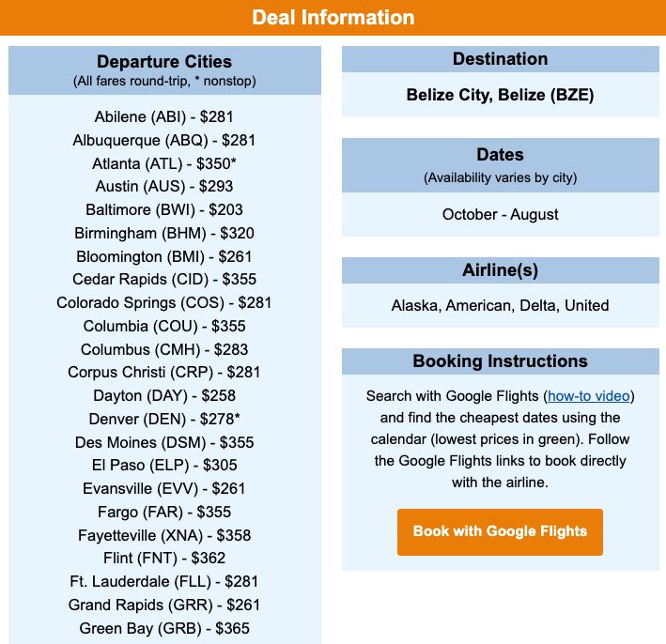Click the Green Bay (GRB) $365 entry
This screenshot has height=644, width=666.
[x=164, y=628]
